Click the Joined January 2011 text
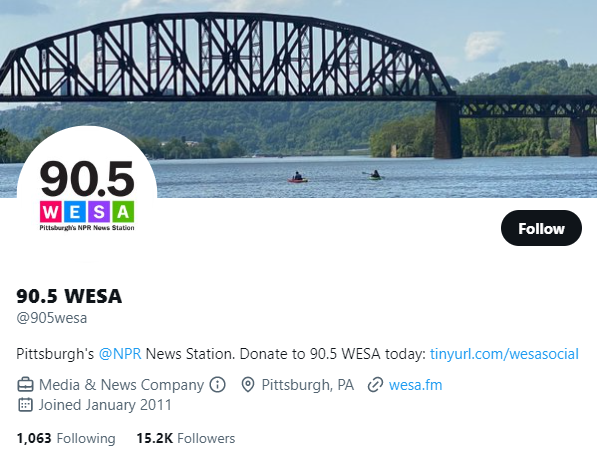The width and height of the screenshot is (597, 476). [105, 405]
